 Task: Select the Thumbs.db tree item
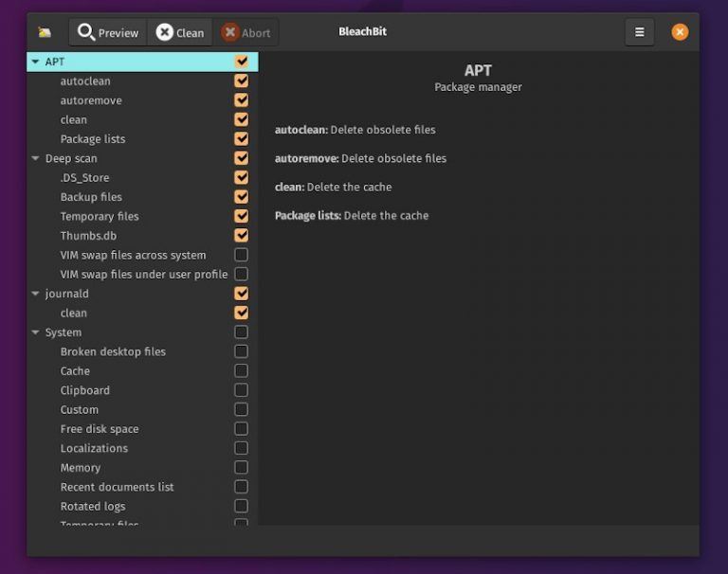(88, 236)
